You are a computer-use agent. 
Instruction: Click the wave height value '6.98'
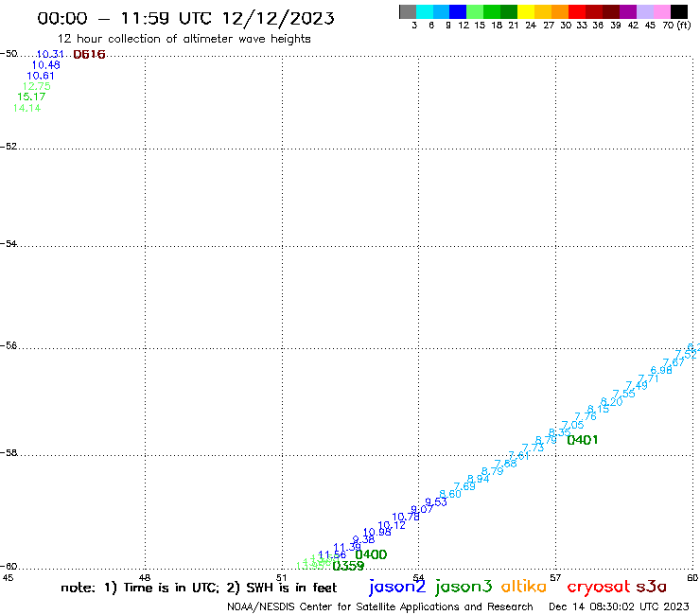pos(661,370)
